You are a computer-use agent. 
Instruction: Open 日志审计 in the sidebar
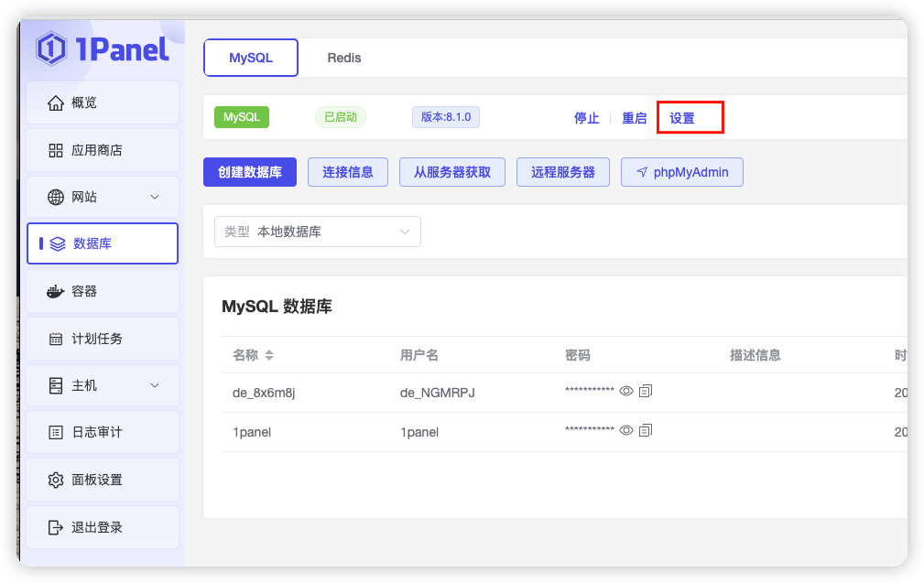pyautogui.click(x=103, y=433)
